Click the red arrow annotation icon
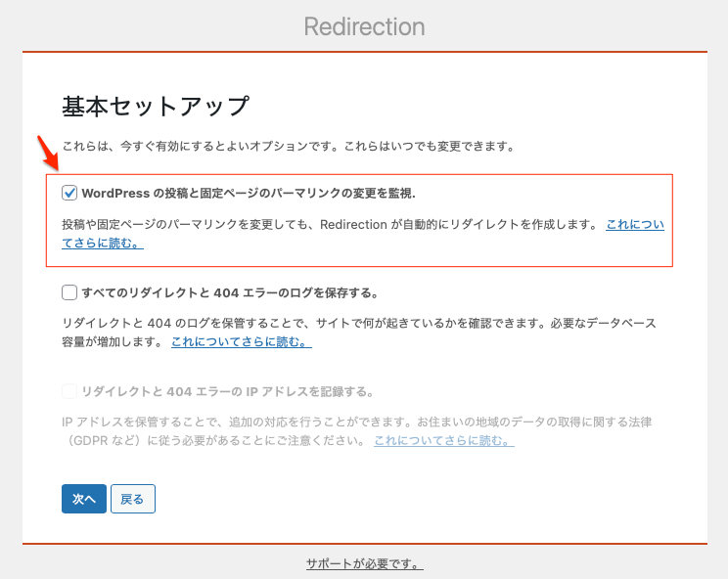 (x=45, y=153)
